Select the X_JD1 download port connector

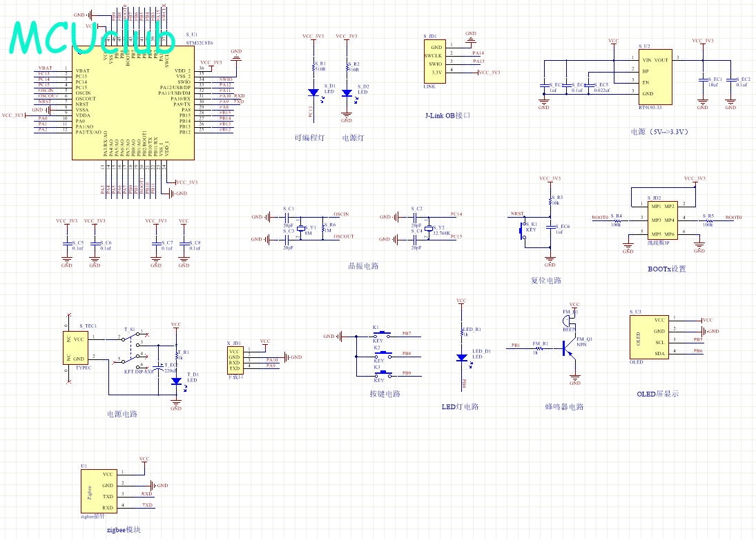tap(235, 359)
